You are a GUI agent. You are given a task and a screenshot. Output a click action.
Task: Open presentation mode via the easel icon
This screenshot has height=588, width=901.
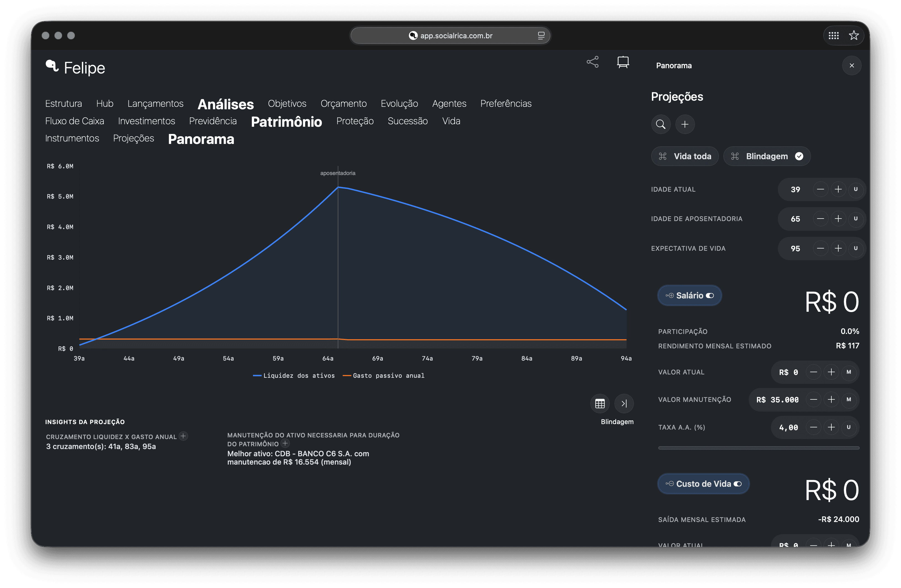click(x=623, y=62)
